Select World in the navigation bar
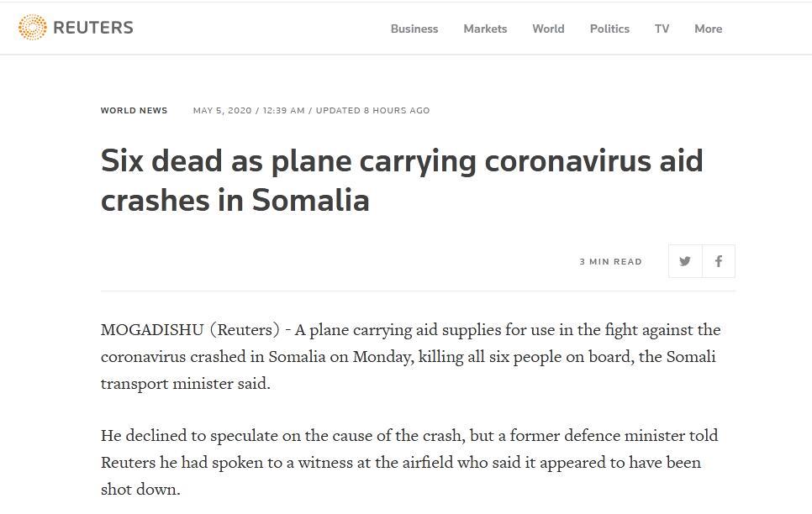The height and width of the screenshot is (514, 812). (x=548, y=29)
